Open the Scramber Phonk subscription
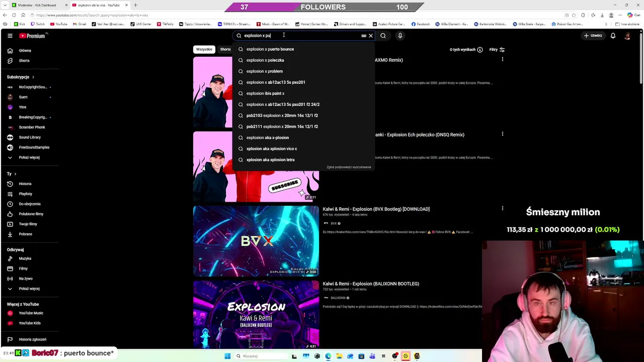This screenshot has height=362, width=644. pyautogui.click(x=30, y=127)
